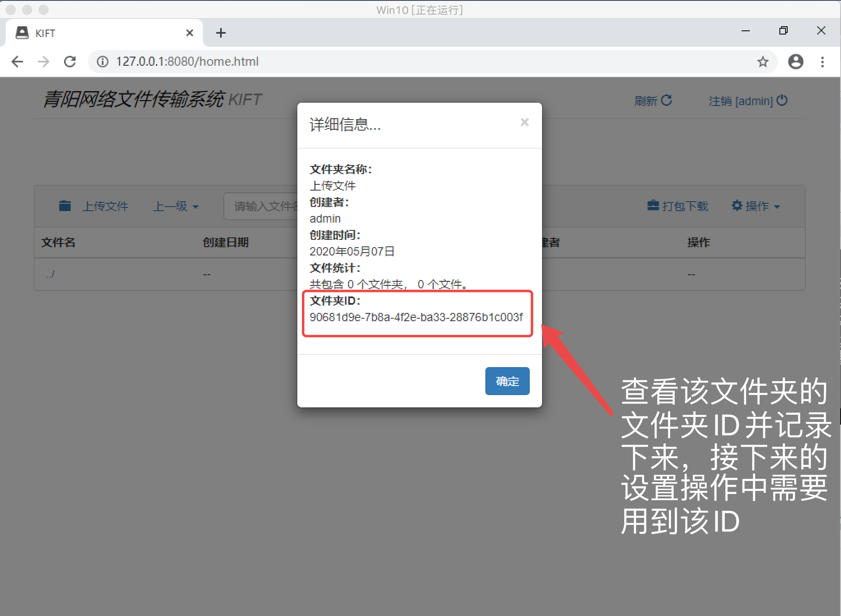Open the Chrome three-dot menu

click(x=822, y=62)
